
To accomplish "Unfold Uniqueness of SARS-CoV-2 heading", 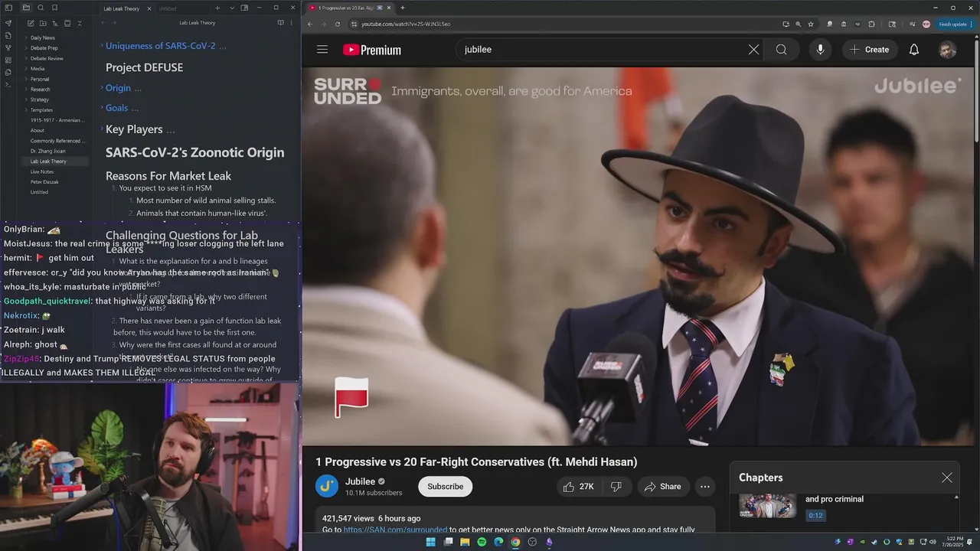I will point(102,46).
